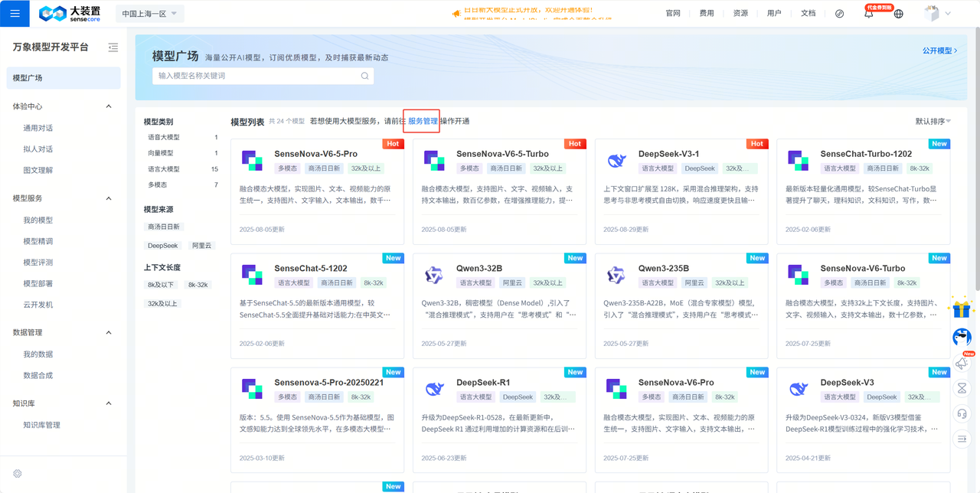Click the globe language icon
Screen dimensions: 980x493
[x=899, y=14]
